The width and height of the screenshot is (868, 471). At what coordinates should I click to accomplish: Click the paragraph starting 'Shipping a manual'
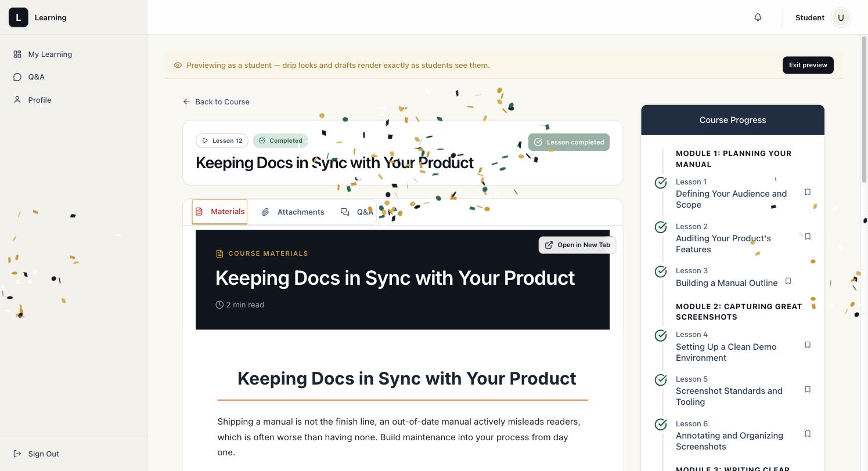pos(399,437)
